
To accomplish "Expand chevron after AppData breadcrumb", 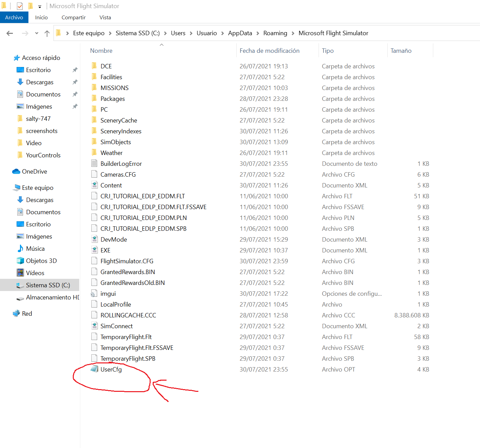I will pos(258,33).
